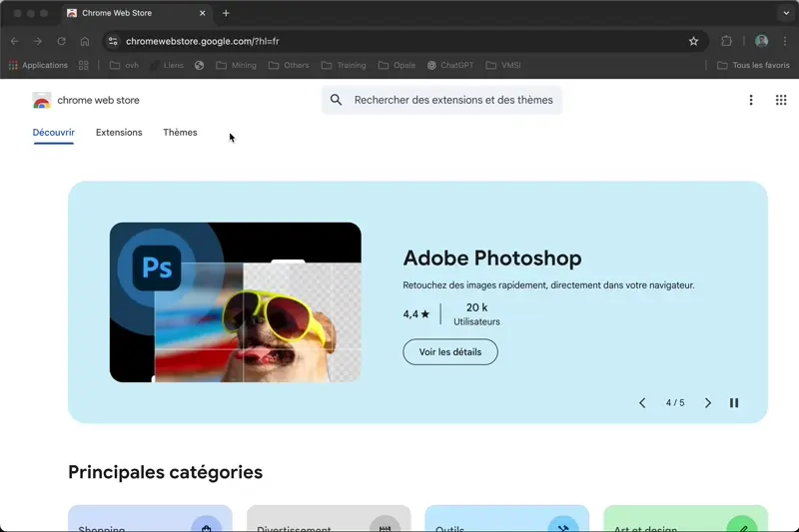Open the Divertissement category card
This screenshot has height=532, width=799.
tap(329, 518)
